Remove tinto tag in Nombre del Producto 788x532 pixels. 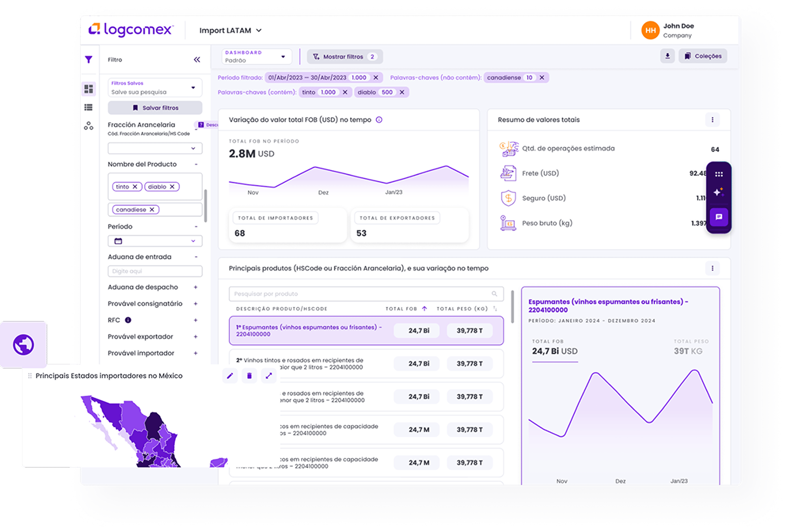[x=135, y=186]
